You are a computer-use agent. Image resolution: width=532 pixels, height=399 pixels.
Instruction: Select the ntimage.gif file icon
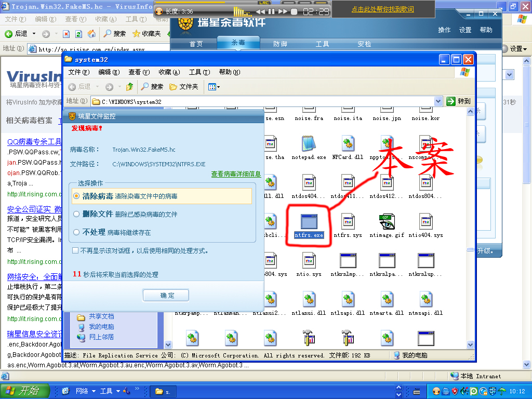[x=387, y=221]
